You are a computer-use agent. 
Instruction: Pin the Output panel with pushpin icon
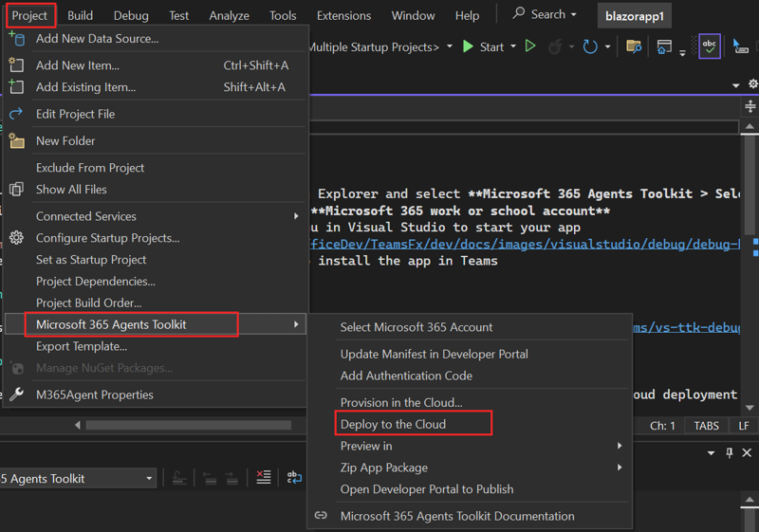[730, 453]
